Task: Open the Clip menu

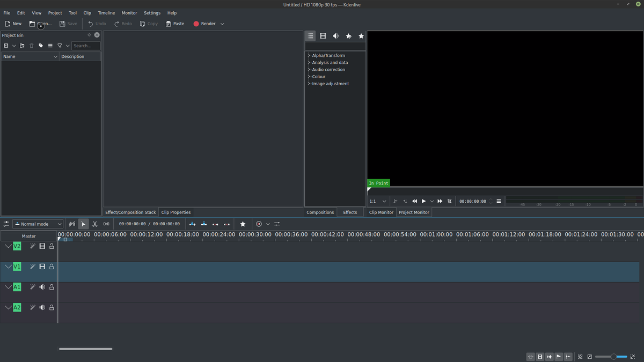Action: click(87, 13)
